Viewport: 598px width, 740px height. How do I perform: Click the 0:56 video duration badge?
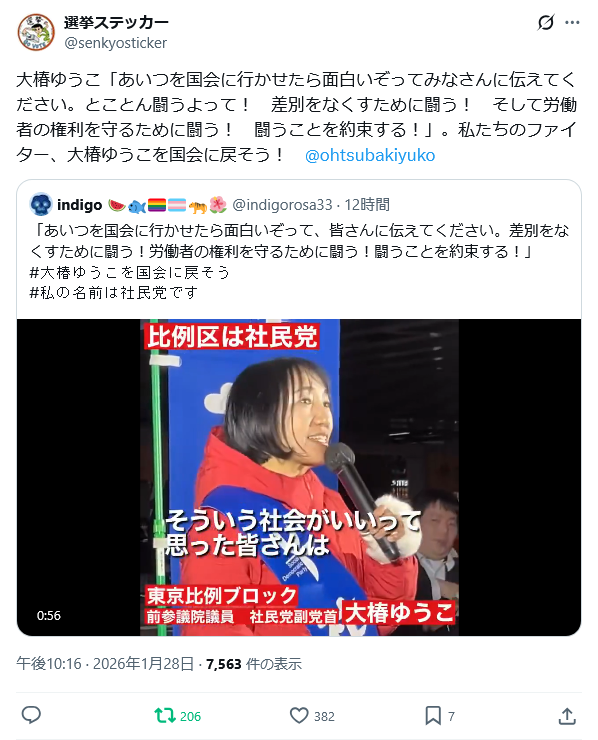(49, 615)
